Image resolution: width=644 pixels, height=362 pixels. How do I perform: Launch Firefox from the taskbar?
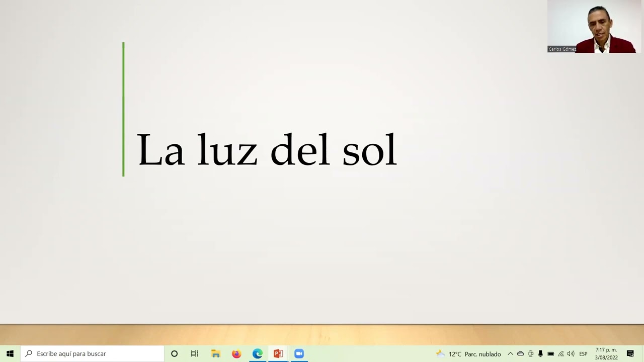click(x=236, y=353)
